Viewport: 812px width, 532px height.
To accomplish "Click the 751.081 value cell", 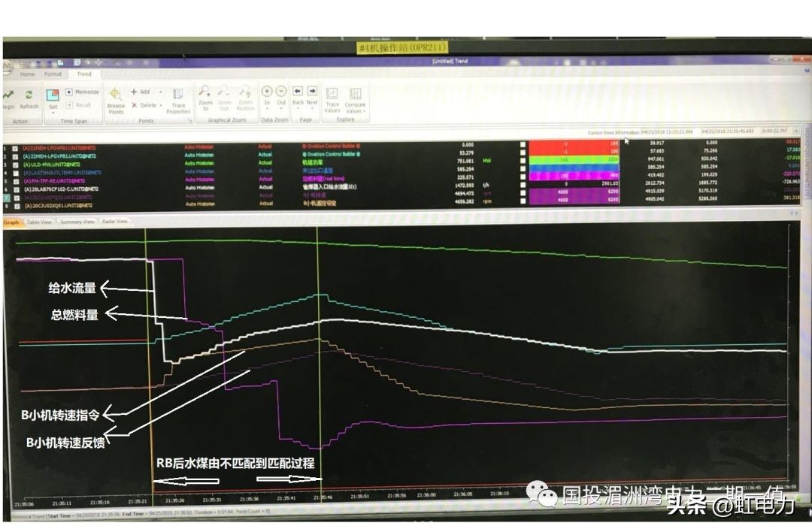I will click(465, 161).
